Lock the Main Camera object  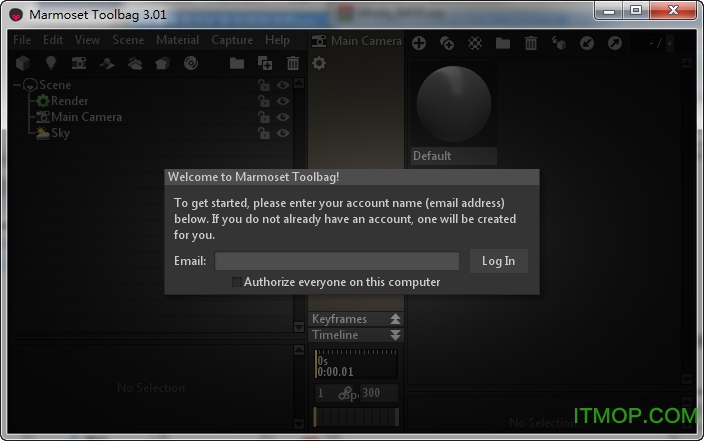click(264, 117)
